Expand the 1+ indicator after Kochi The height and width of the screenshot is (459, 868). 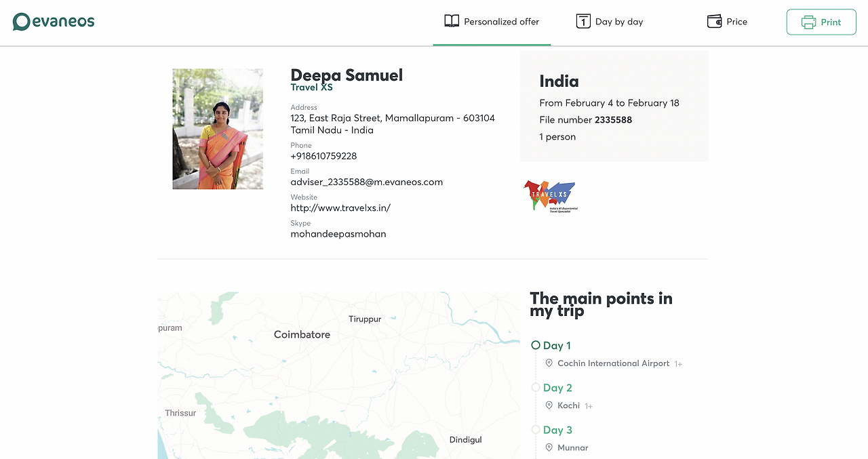(589, 406)
